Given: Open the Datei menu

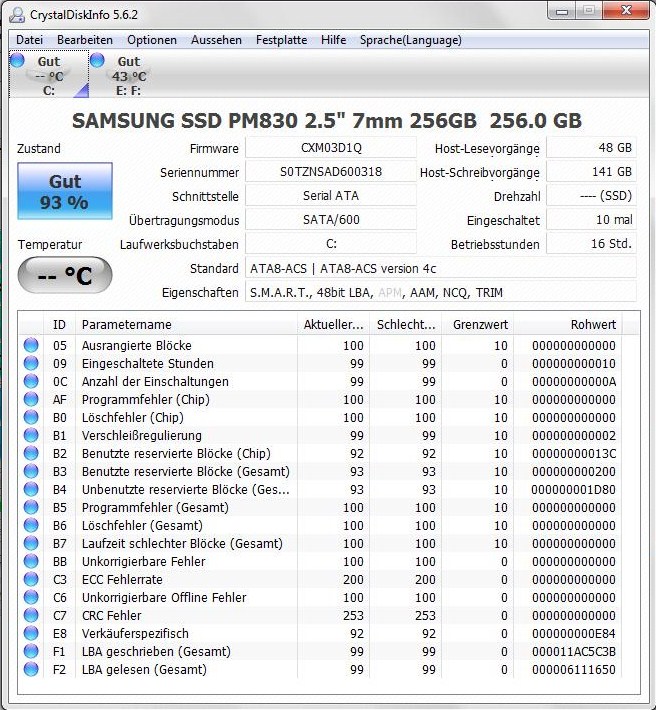Looking at the screenshot, I should [x=29, y=40].
